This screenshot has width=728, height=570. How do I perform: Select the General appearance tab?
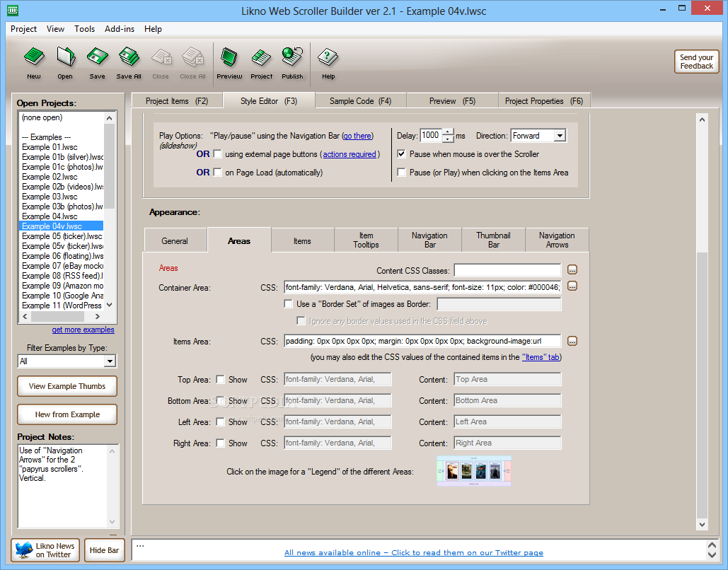175,241
